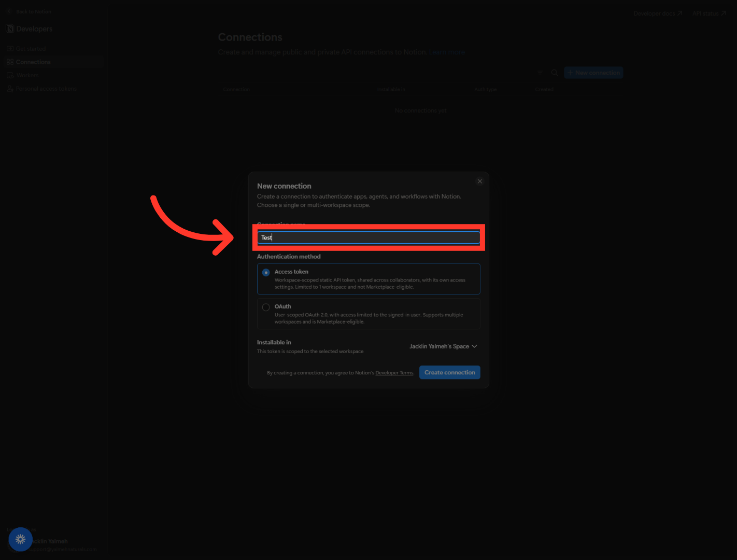Open the Jacklin Yalmeh's Space workspace dropdown
Screen dimensions: 737x560
(x=443, y=346)
